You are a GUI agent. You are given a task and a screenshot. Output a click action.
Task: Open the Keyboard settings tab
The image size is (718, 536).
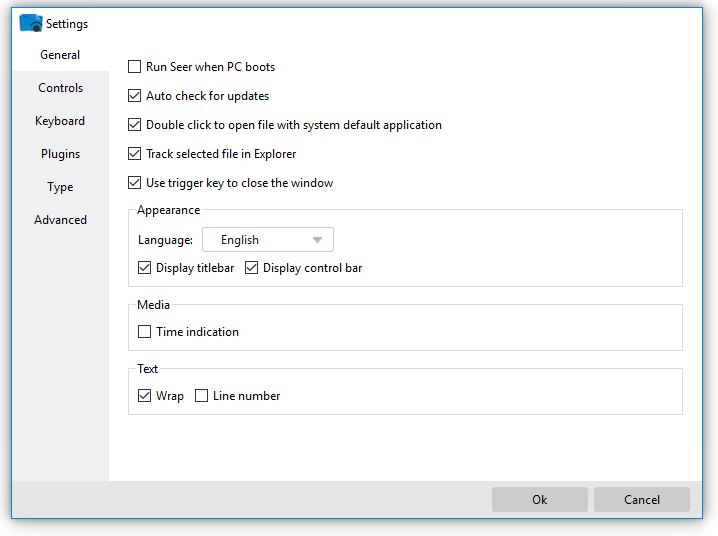click(60, 121)
